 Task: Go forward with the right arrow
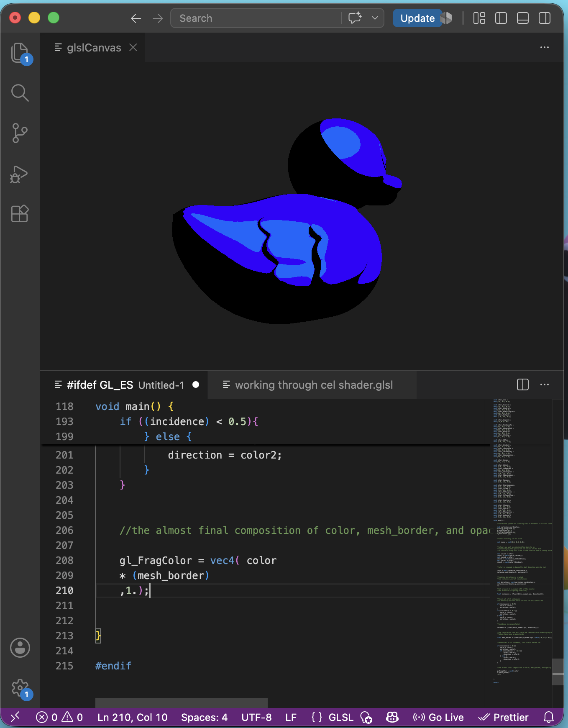point(158,18)
